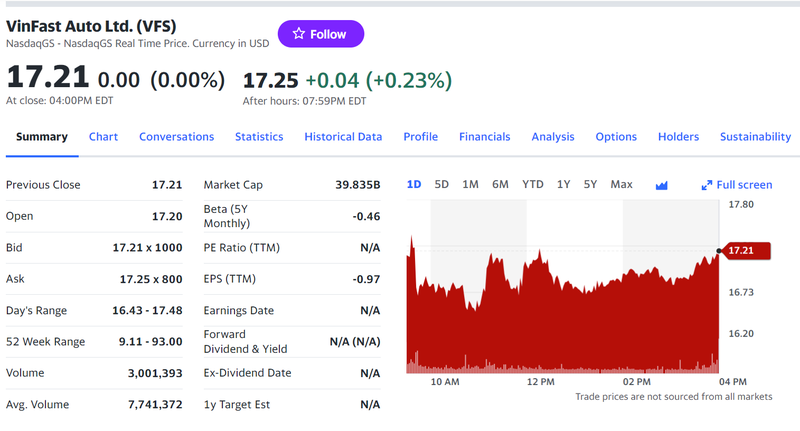Open the Options tab
The image size is (800, 431).
616,137
